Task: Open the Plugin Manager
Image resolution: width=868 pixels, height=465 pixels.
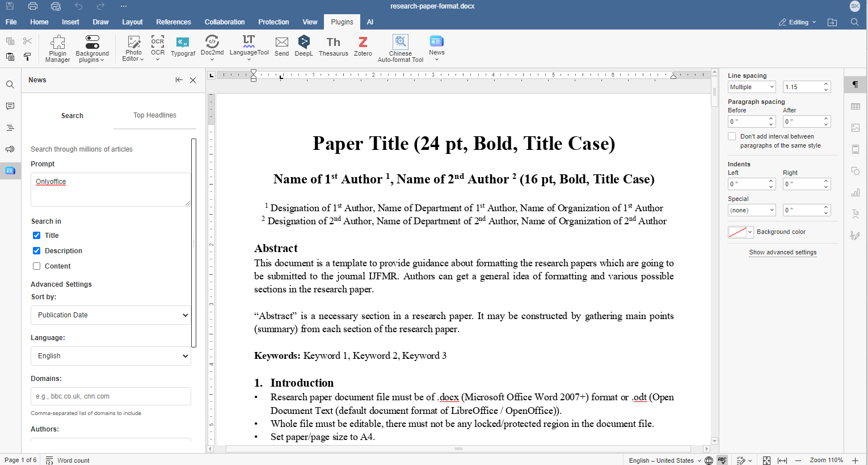Action: point(57,48)
